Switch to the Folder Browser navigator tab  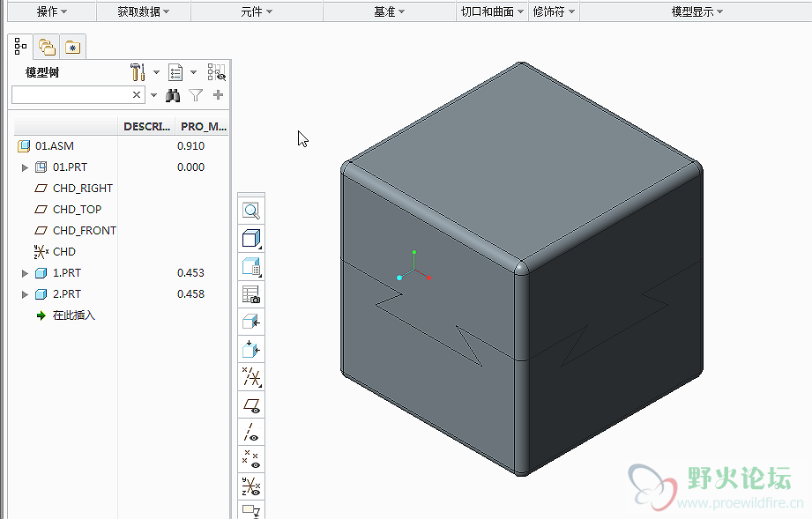tap(47, 47)
